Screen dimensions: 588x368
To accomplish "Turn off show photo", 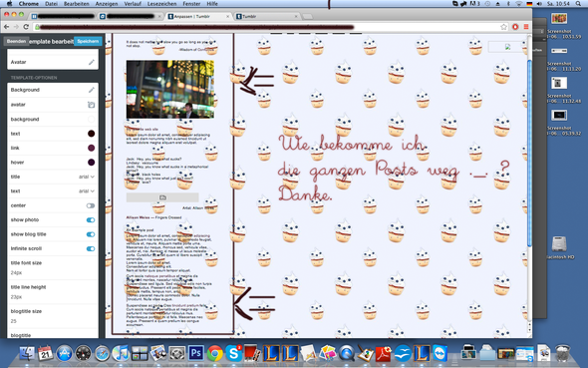I will click(91, 220).
